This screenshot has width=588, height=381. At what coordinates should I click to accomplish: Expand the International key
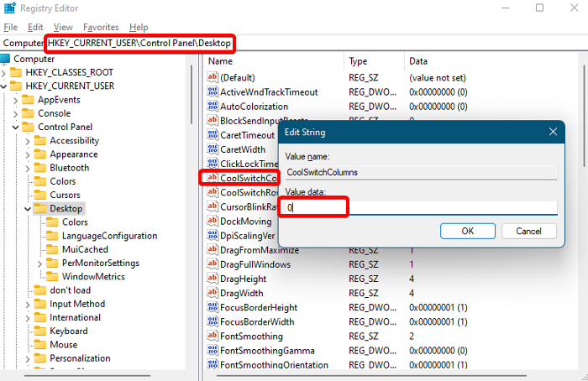point(28,318)
